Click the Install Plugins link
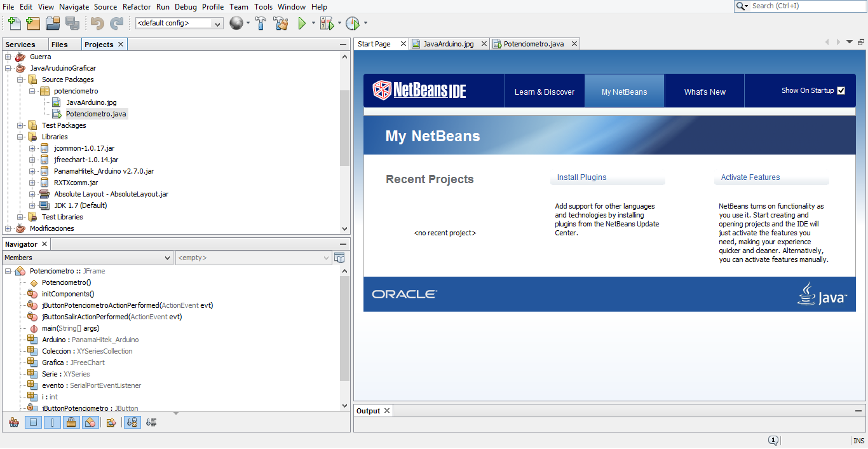This screenshot has width=868, height=449. [582, 177]
